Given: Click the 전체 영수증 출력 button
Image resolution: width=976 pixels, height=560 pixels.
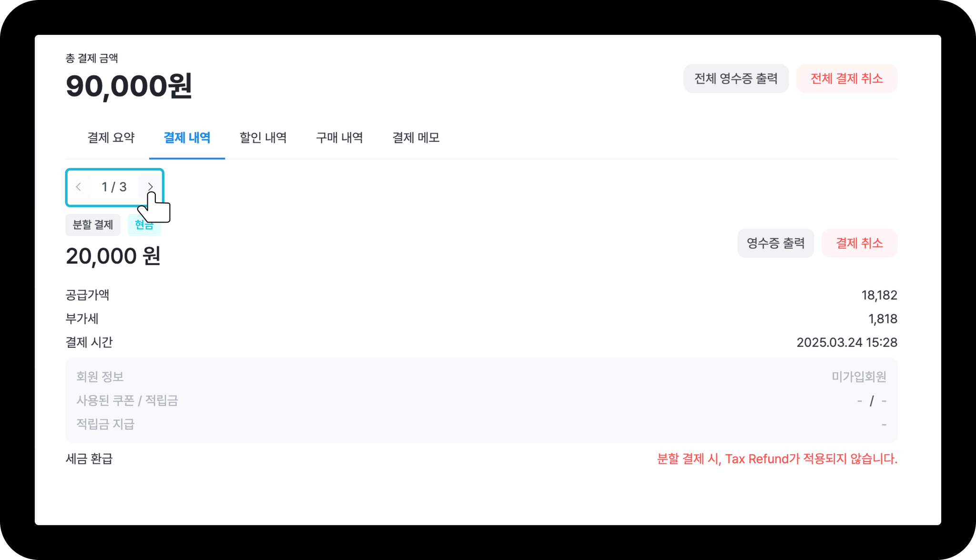Looking at the screenshot, I should click(736, 79).
